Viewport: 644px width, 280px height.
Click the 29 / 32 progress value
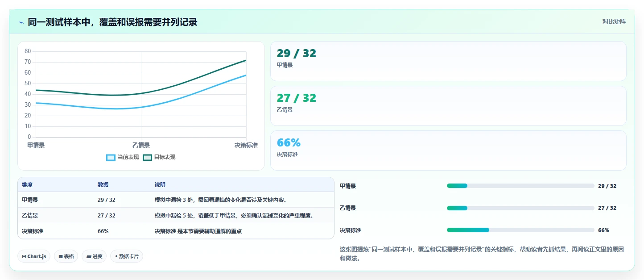pos(607,186)
